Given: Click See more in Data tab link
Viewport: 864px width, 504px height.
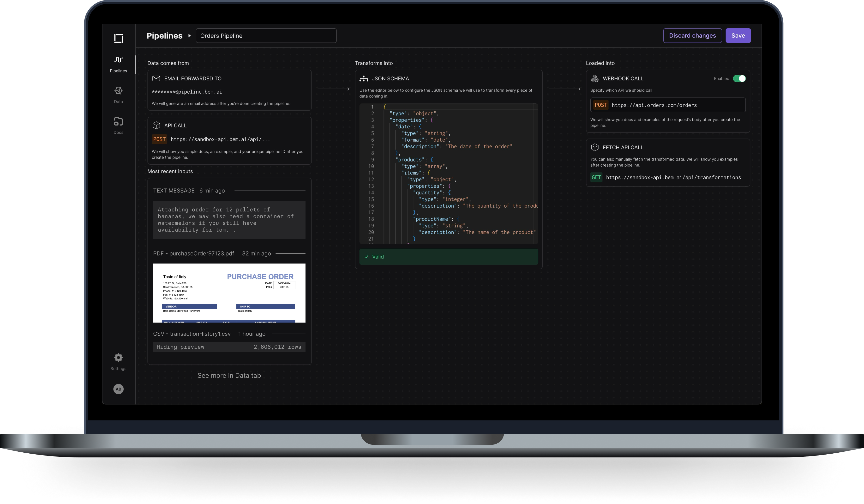Looking at the screenshot, I should tap(229, 375).
